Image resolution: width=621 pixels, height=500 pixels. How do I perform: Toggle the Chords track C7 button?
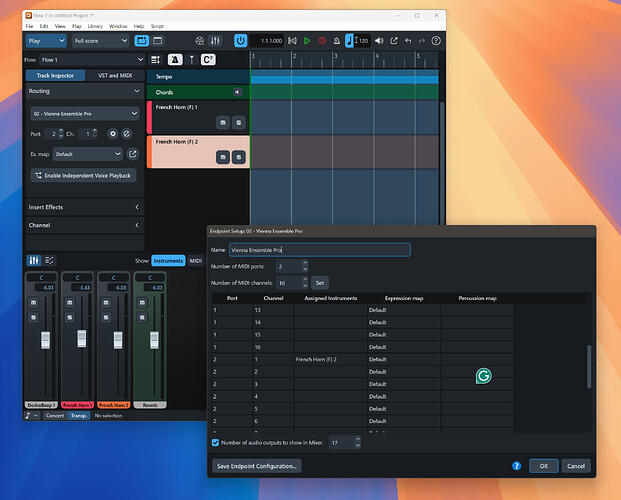(x=208, y=60)
